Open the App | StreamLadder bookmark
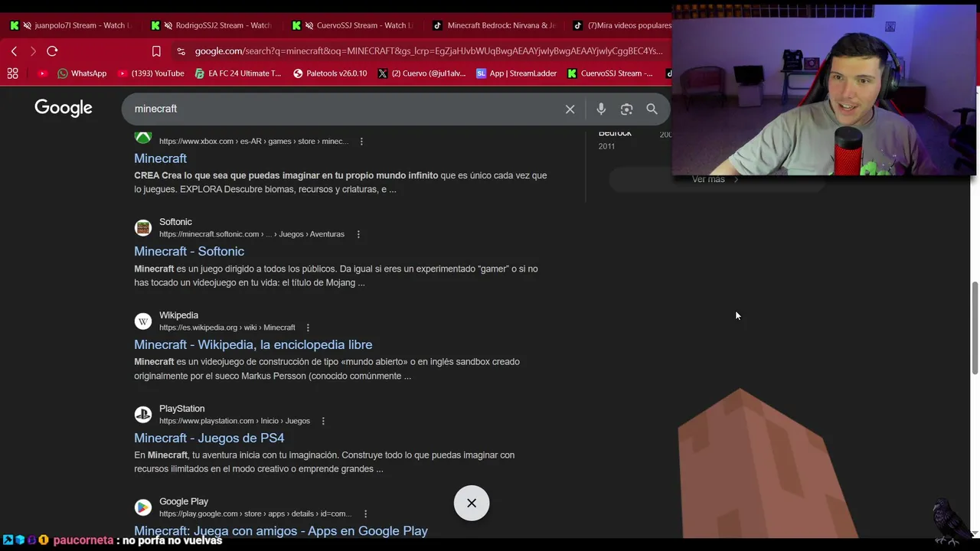This screenshot has width=980, height=551. click(x=516, y=73)
